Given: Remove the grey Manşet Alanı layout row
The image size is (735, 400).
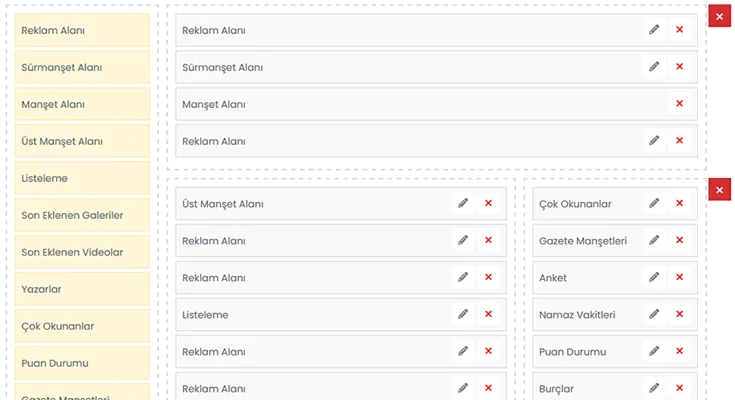Looking at the screenshot, I should [x=679, y=104].
